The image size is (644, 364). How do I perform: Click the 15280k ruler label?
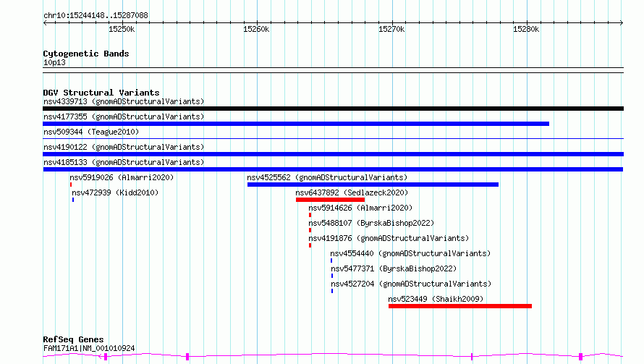pos(526,29)
